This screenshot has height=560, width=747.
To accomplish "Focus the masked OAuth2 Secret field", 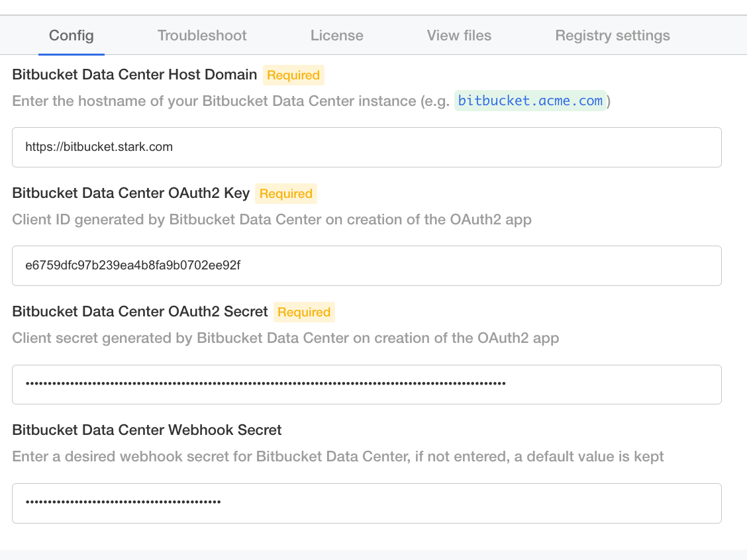I will coord(366,384).
